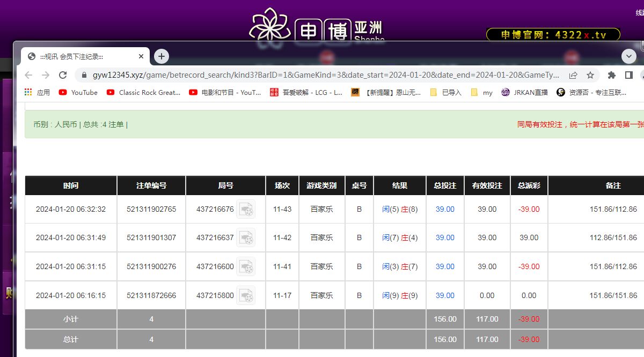Open the 电影和节目 - YouT... bookmark

point(225,92)
